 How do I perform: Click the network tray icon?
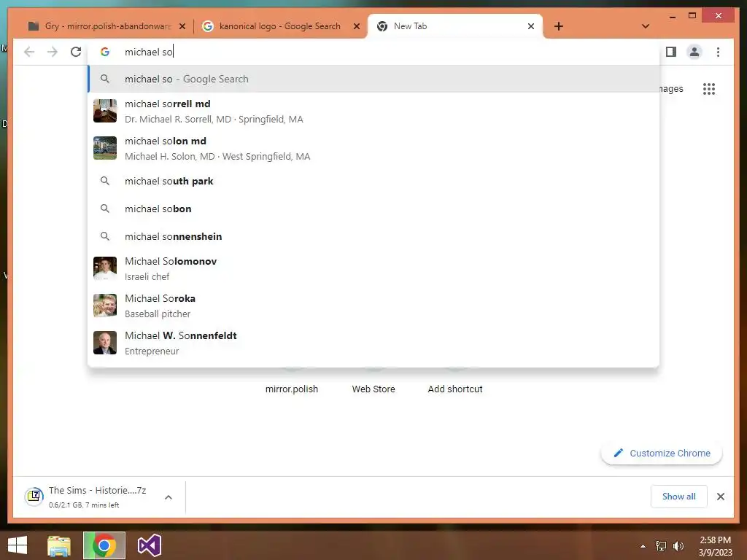pos(660,546)
